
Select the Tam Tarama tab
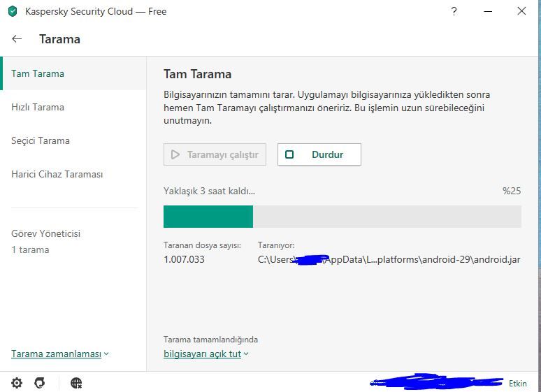tap(38, 73)
